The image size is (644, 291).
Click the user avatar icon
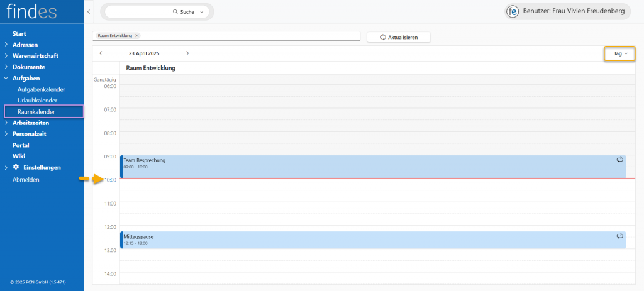(514, 12)
